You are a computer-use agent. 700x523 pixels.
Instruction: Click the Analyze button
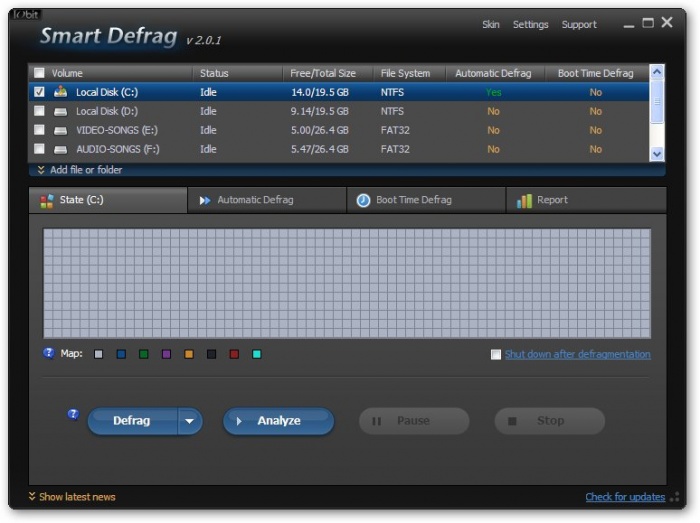[x=279, y=421]
